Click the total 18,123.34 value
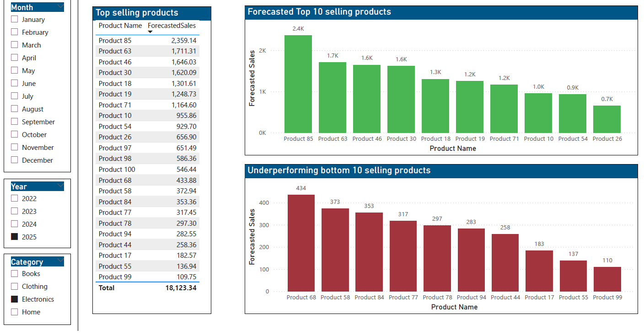The height and width of the screenshot is (335, 644). (181, 287)
